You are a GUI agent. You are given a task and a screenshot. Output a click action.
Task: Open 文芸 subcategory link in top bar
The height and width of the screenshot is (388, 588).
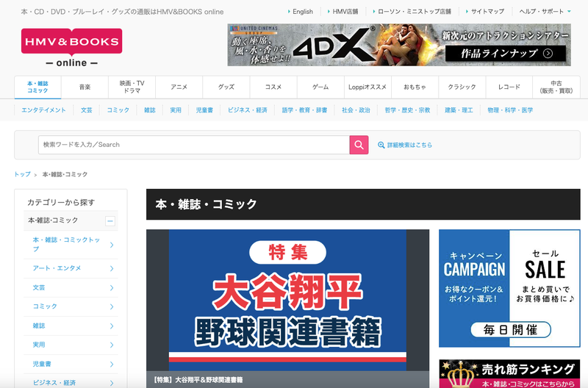(86, 110)
